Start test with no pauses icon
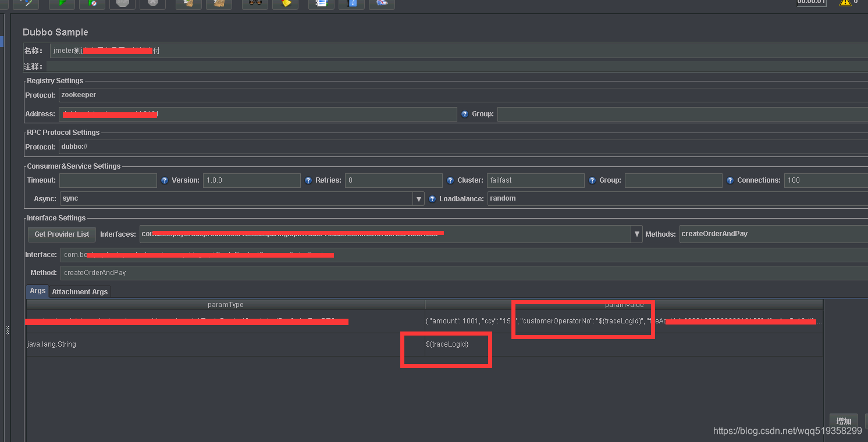 92,3
